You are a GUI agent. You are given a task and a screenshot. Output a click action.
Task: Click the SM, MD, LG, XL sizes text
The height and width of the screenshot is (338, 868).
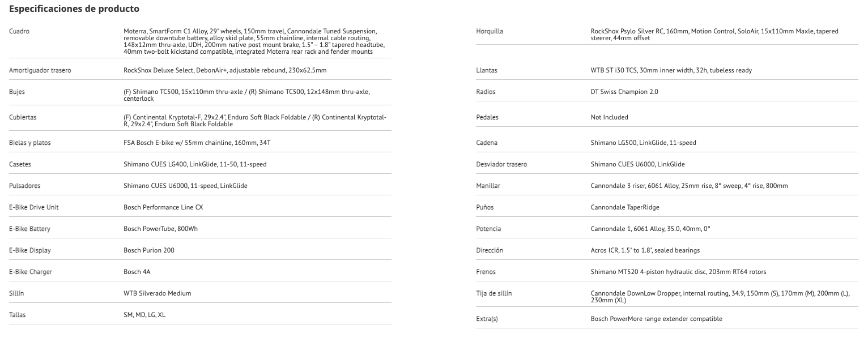[144, 315]
